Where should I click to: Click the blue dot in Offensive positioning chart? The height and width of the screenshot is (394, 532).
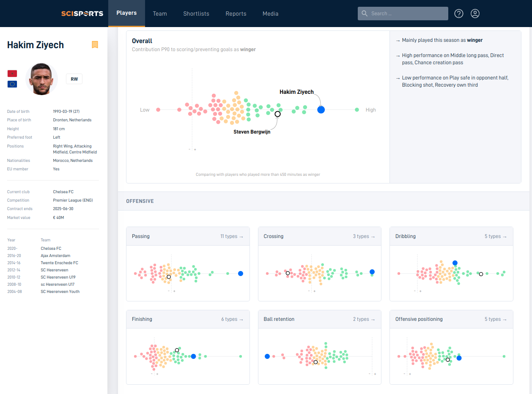pos(459,358)
